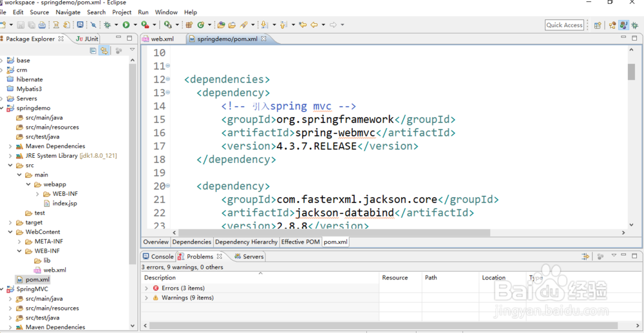The image size is (644, 333).
Task: Click the Print toolbar icon
Action: (42, 25)
